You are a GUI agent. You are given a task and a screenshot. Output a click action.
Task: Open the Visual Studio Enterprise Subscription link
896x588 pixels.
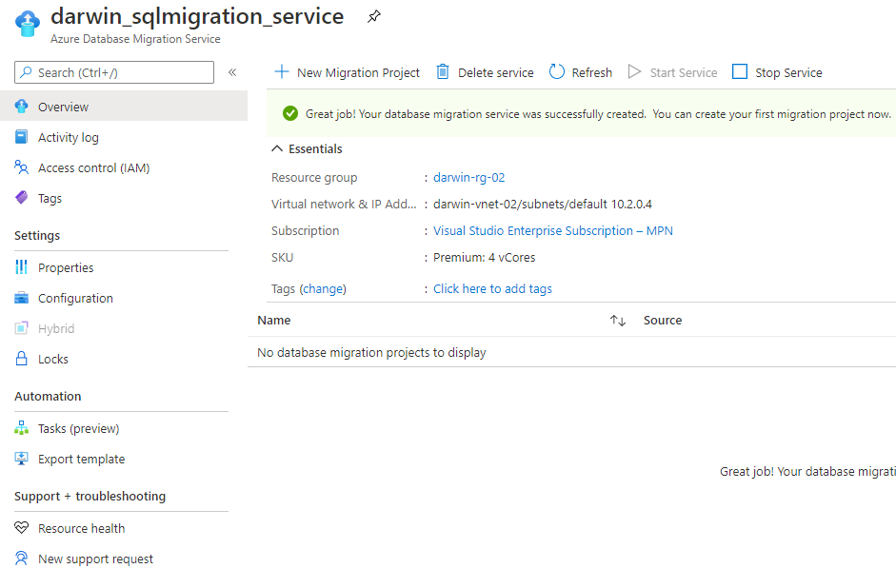(552, 231)
